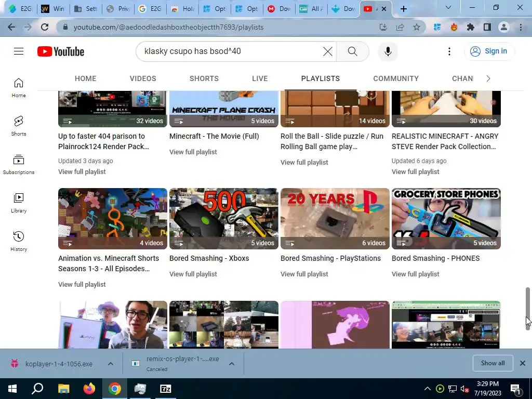Open GROCERY STORE PHONES playlist thumbnail

tap(446, 219)
